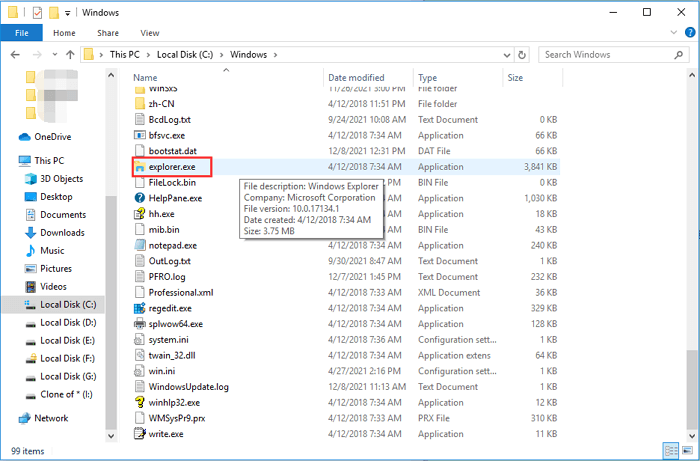Refresh the Windows folder view
Viewport: 700px width, 461px height.
(x=521, y=55)
